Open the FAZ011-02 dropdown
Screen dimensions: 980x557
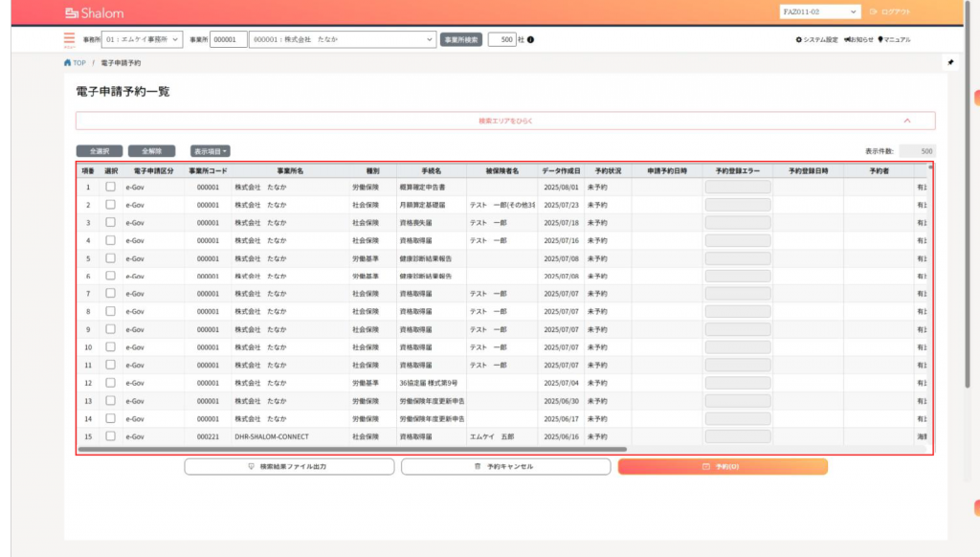click(x=819, y=11)
